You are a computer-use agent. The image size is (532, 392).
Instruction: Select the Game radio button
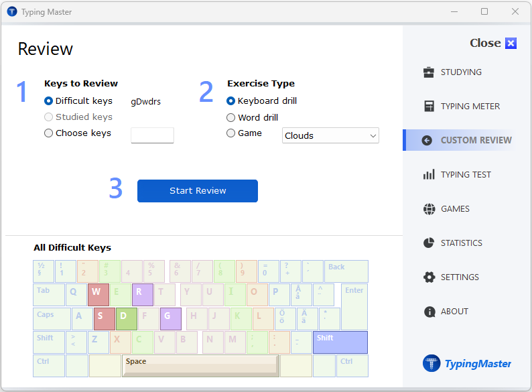tap(230, 133)
